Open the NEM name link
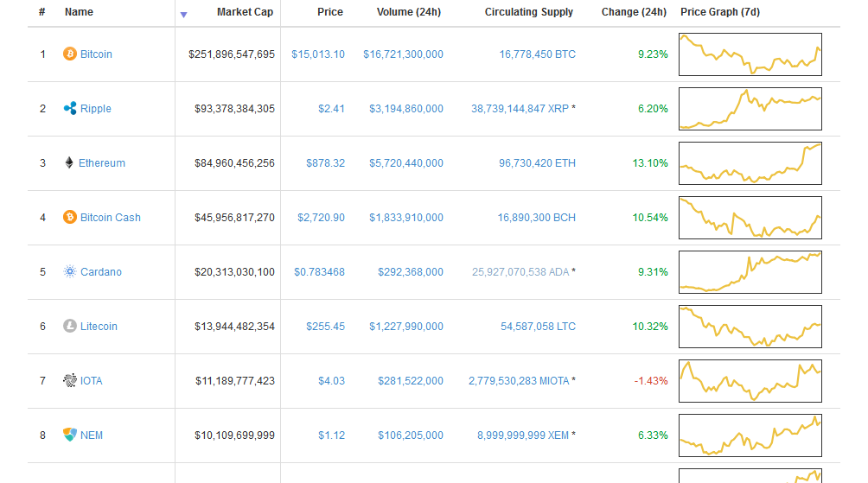Screen dimensions: 868x483 click(92, 435)
